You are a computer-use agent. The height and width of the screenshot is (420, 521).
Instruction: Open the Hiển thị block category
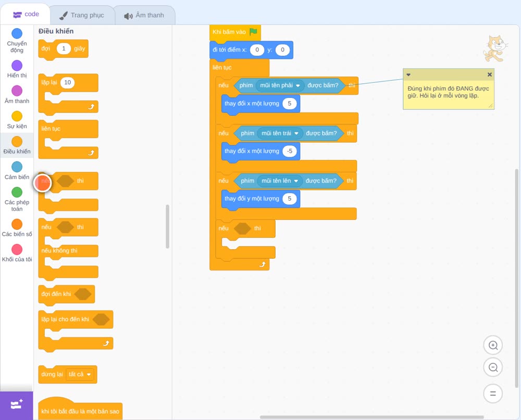[x=17, y=69]
